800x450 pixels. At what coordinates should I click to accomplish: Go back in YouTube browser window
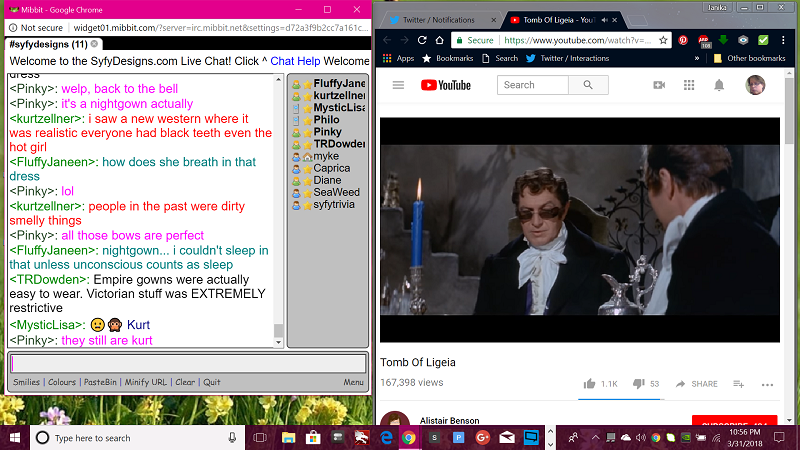[387, 40]
